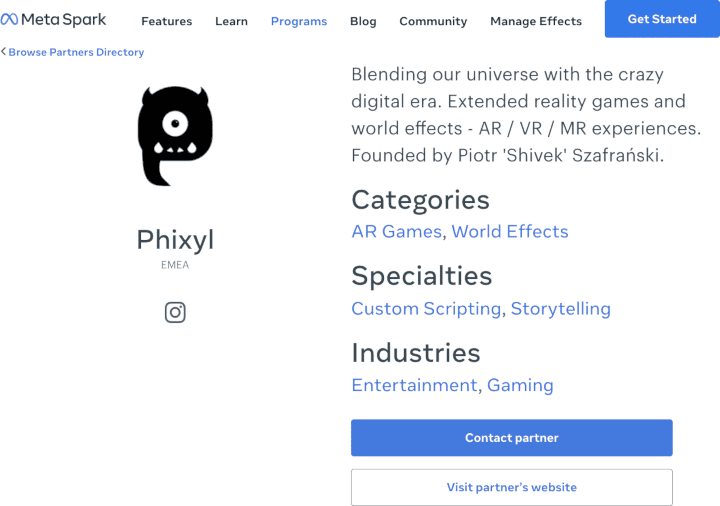Open the AR Games category link
Screen dimensions: 720x506
tap(396, 231)
